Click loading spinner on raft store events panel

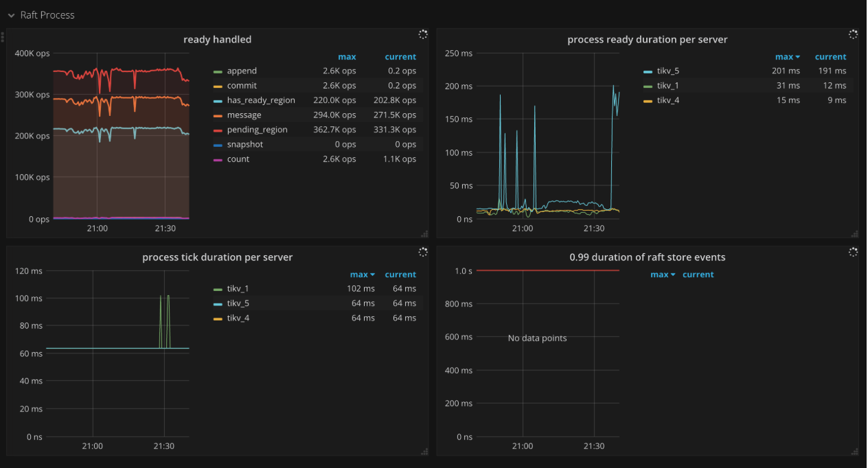pos(853,252)
